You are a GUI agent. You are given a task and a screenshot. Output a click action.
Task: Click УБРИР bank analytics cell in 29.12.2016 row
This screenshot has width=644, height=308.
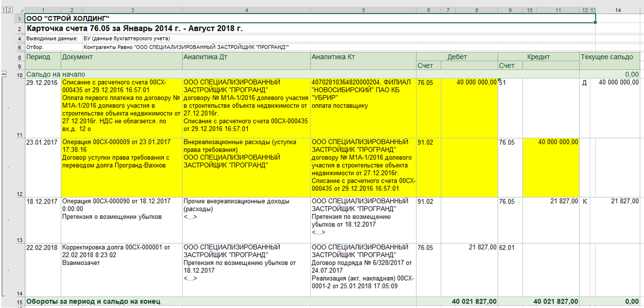point(363,108)
